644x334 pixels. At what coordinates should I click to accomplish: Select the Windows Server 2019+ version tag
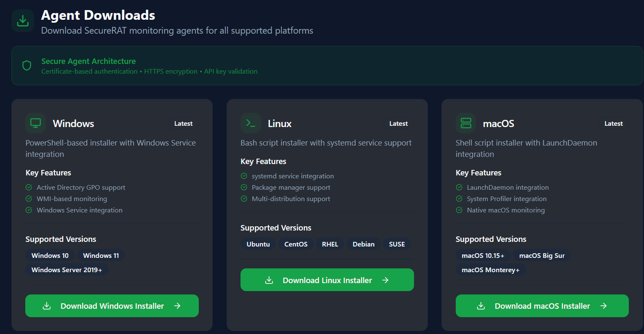click(x=67, y=270)
